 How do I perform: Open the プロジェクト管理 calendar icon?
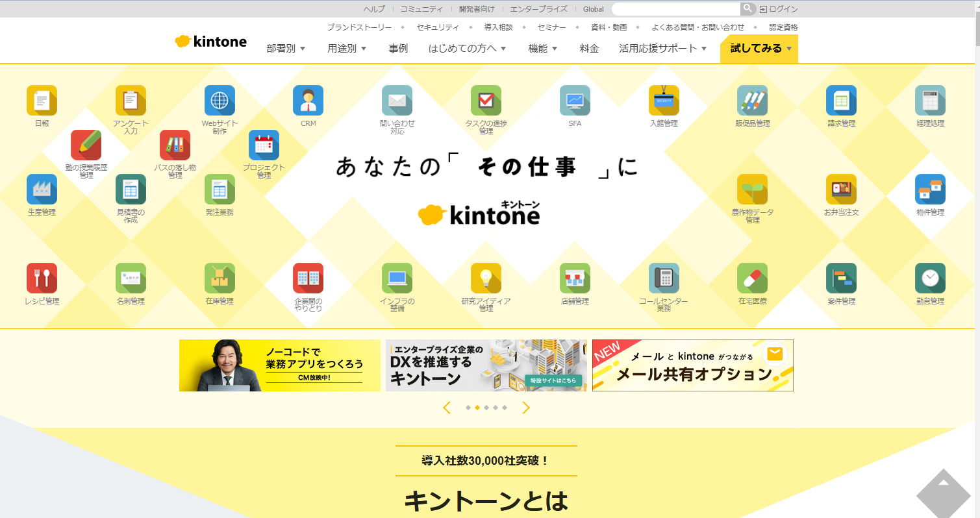pos(264,145)
